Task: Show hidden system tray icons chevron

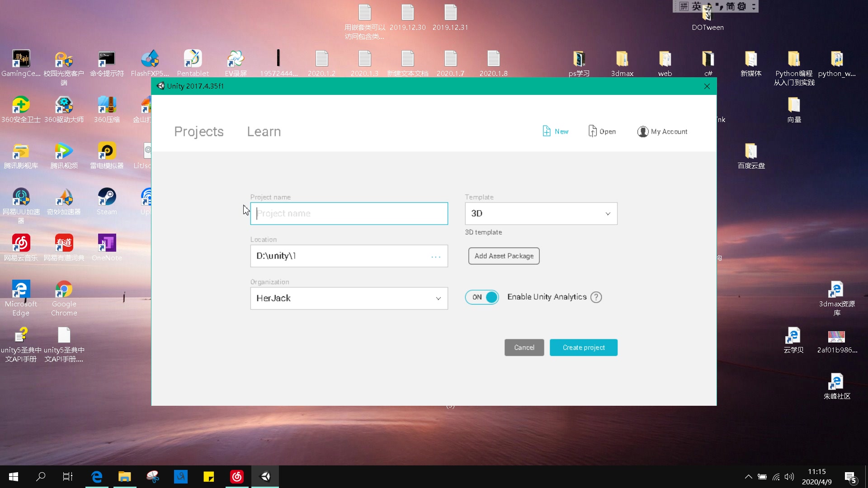Action: point(748,477)
